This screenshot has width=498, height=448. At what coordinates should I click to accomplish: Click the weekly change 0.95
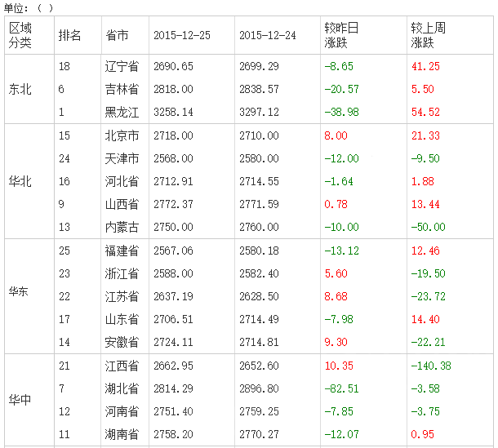[x=422, y=434]
